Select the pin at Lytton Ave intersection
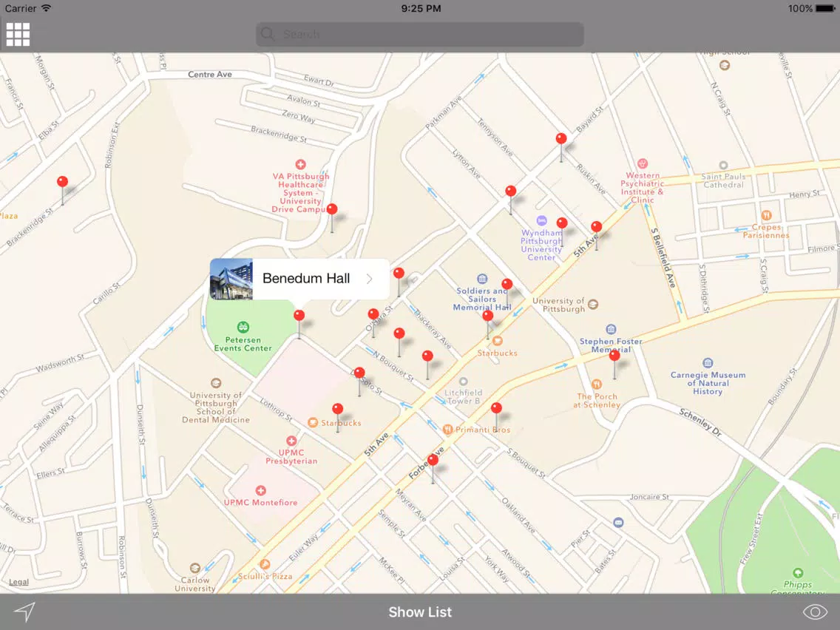Viewport: 840px width, 630px height. tap(510, 192)
